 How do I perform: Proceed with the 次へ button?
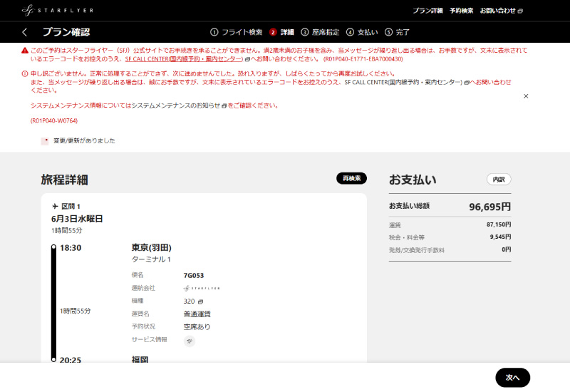click(512, 378)
